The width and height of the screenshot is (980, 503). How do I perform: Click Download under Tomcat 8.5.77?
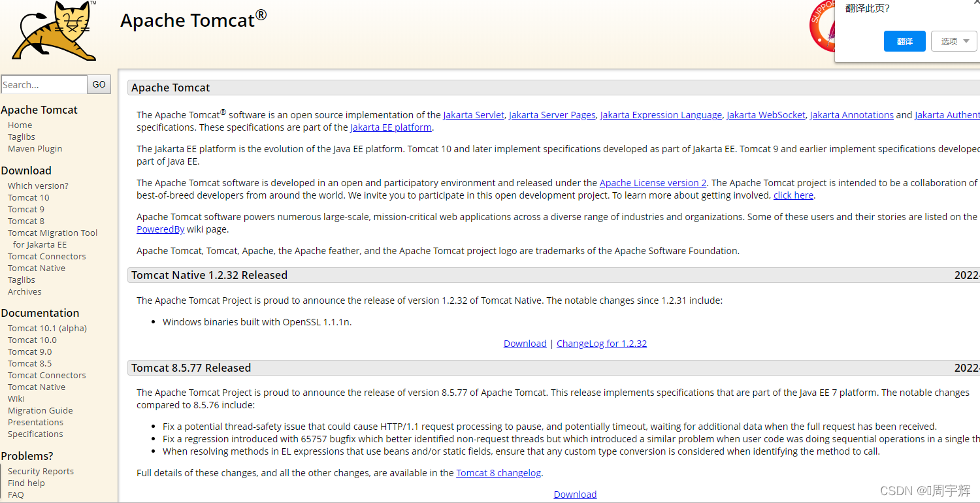click(x=575, y=495)
